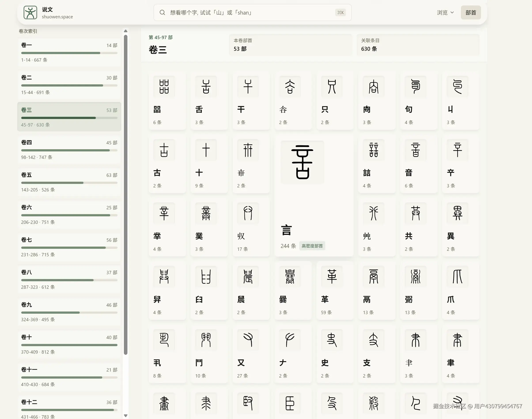Select 卷五 in the volume index
The width and height of the screenshot is (532, 419).
[x=69, y=182]
